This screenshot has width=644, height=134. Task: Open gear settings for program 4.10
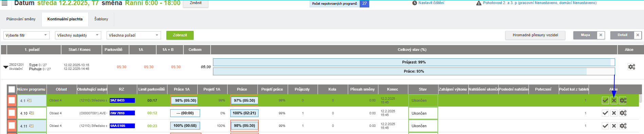[x=623, y=113]
